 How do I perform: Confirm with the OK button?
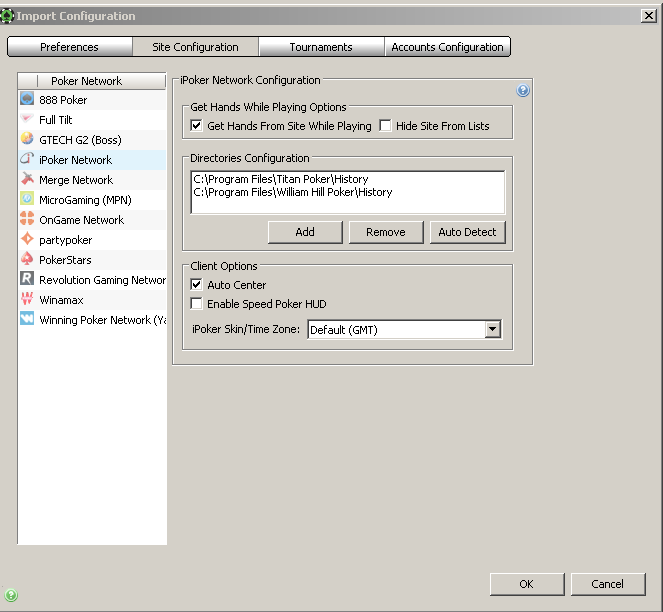[x=527, y=584]
